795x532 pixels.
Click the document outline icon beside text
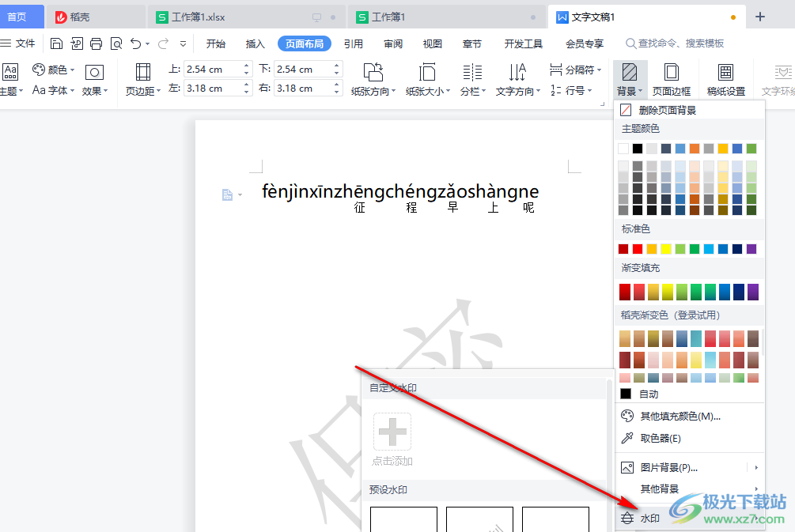pos(227,194)
